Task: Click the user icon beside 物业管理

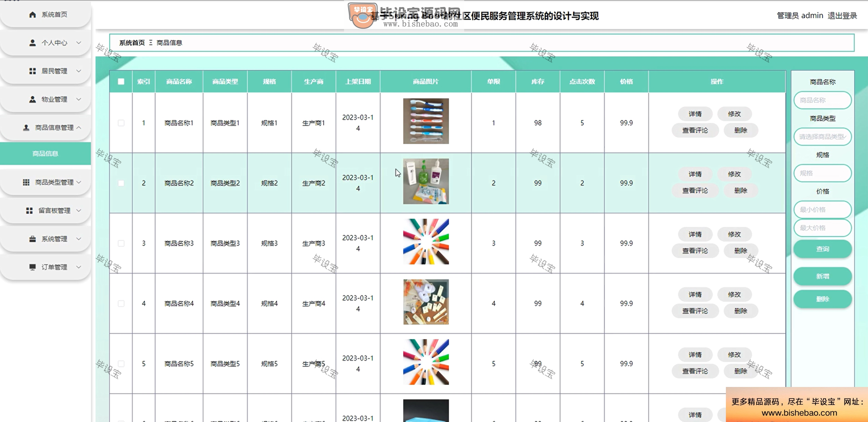Action: pos(32,99)
